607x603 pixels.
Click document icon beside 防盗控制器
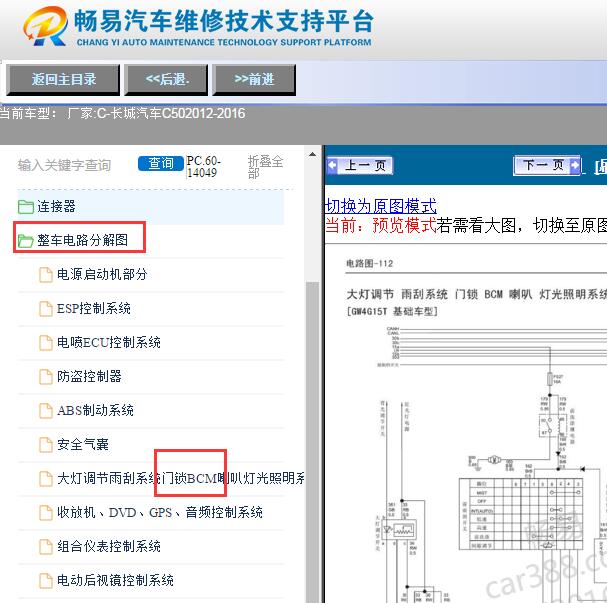46,377
